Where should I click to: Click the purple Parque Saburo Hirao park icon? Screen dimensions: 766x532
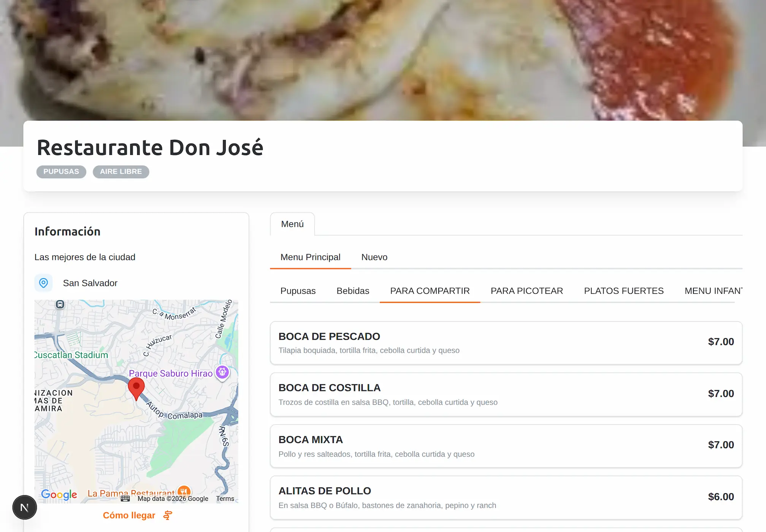coord(222,373)
